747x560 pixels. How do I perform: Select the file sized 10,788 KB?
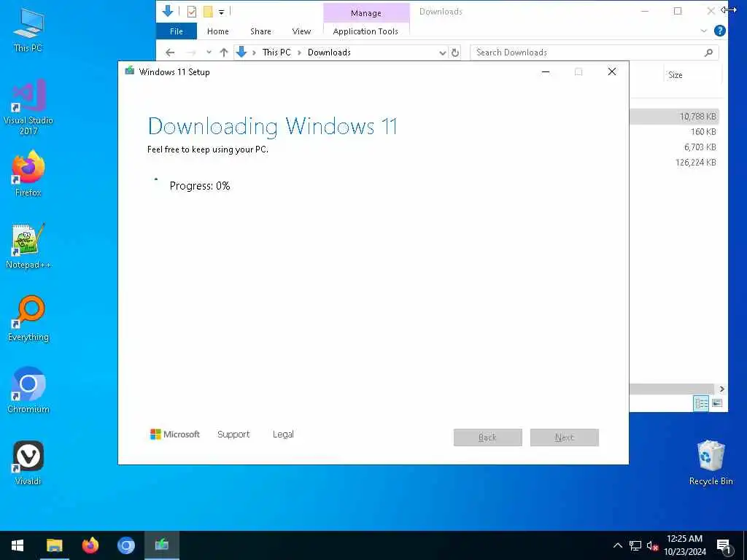point(674,116)
